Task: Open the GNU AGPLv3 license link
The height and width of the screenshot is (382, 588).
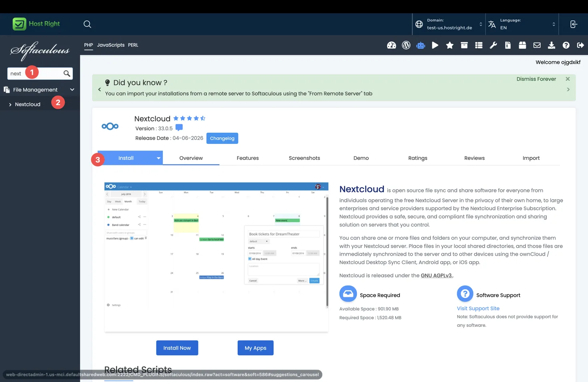Action: click(x=436, y=275)
